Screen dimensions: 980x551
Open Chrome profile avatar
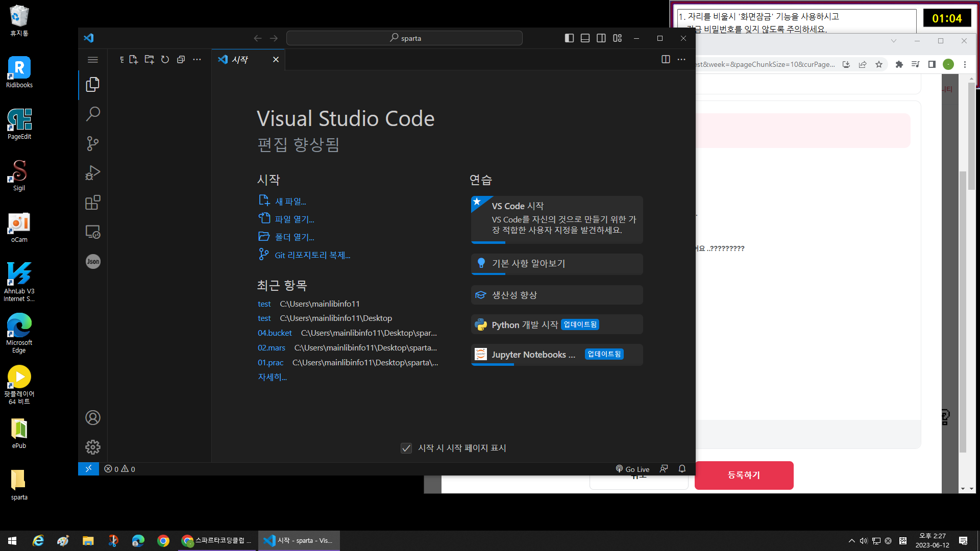948,64
